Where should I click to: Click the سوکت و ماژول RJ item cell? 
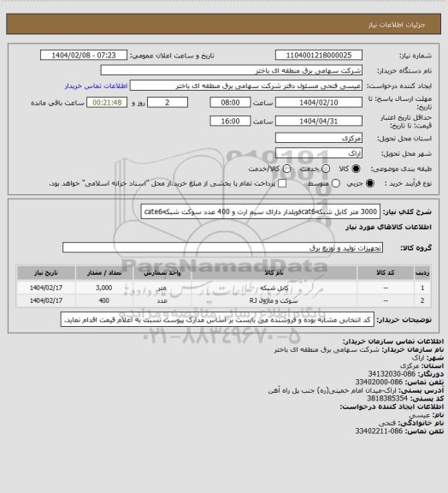[x=274, y=300]
